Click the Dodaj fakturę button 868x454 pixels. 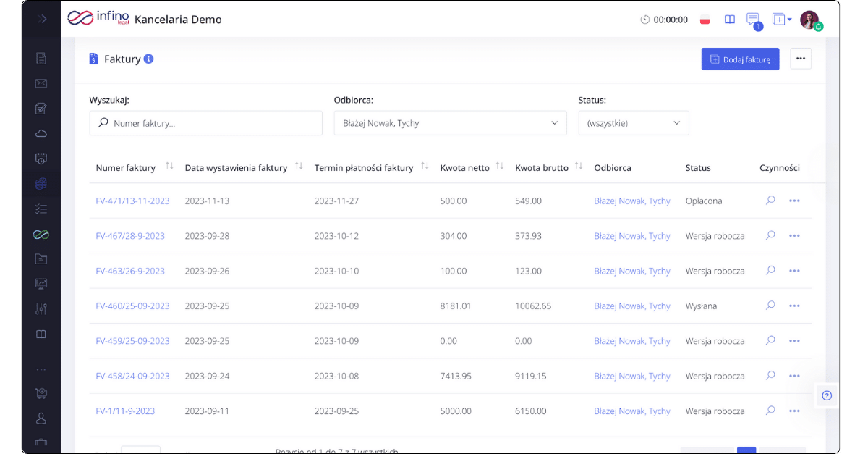pos(740,59)
